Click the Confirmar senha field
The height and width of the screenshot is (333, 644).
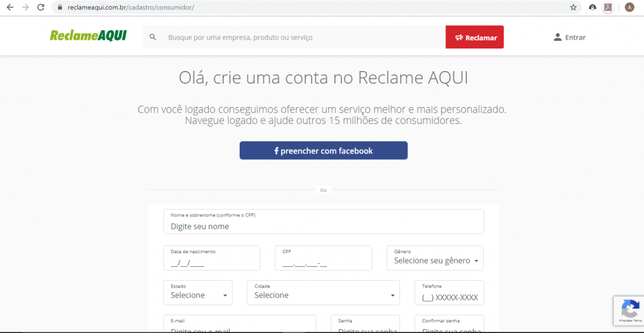click(449, 324)
